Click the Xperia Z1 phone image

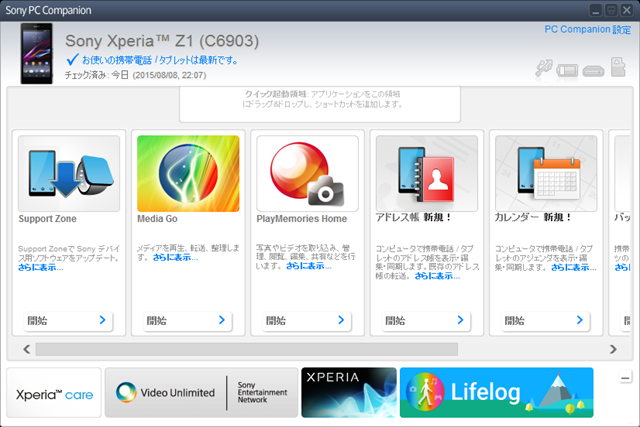pyautogui.click(x=37, y=53)
